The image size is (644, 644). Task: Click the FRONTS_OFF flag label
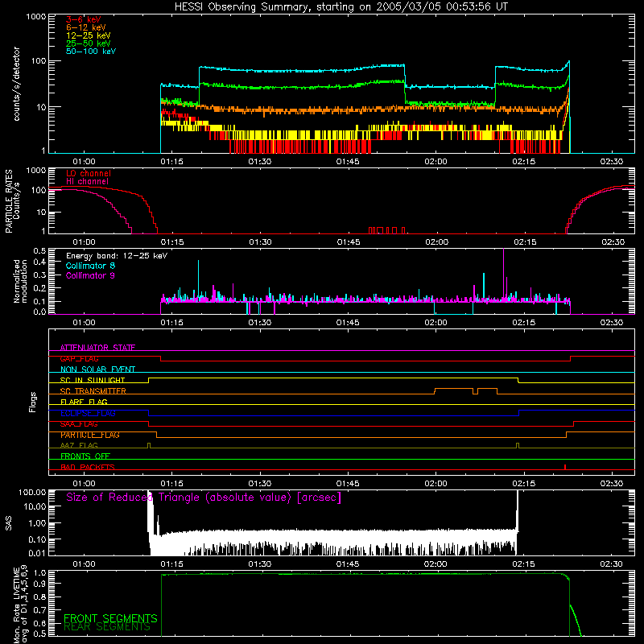(x=85, y=456)
